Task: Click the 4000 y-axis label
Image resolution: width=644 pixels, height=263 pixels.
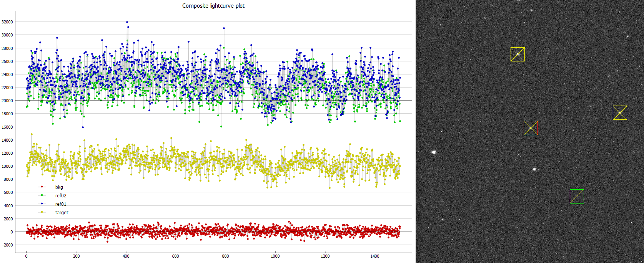Action: (x=8, y=206)
